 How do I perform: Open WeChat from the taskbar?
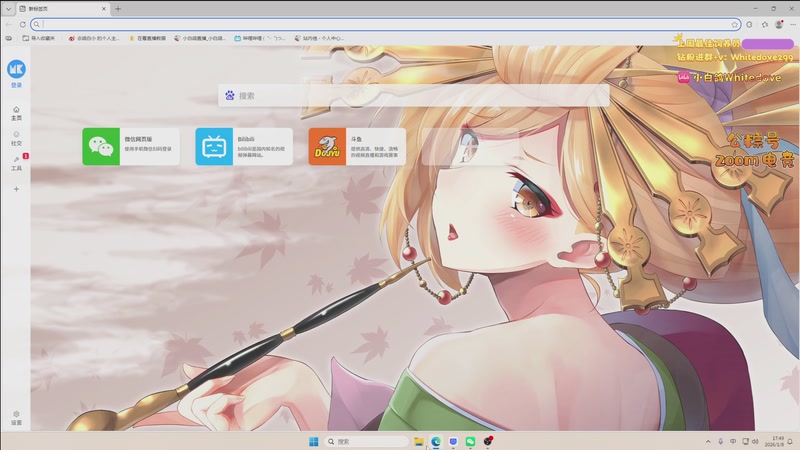tap(470, 441)
